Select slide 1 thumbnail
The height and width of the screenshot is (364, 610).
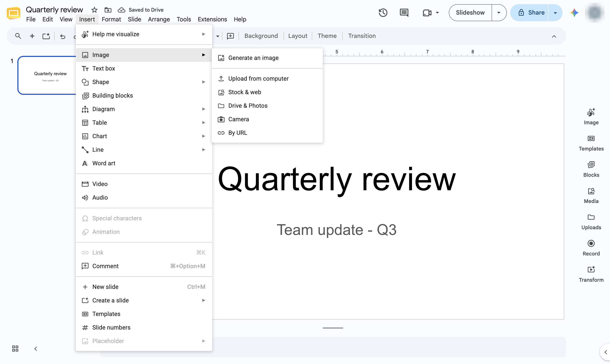coord(47,75)
